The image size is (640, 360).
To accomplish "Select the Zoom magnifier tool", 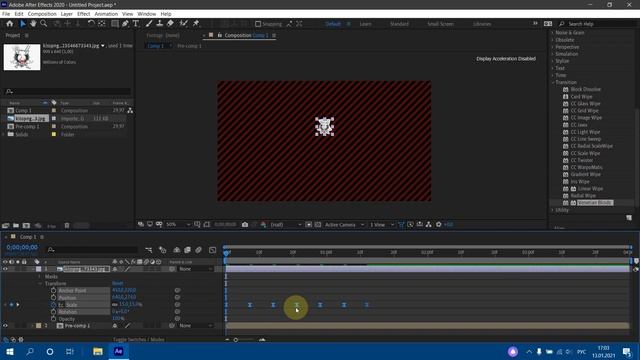I will [43, 24].
